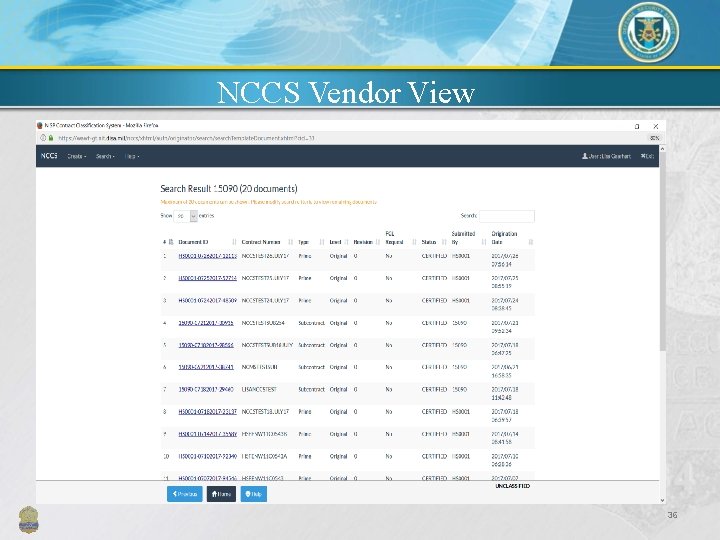The width and height of the screenshot is (720, 540).
Task: Focus the table Search input field
Action: coord(507,216)
